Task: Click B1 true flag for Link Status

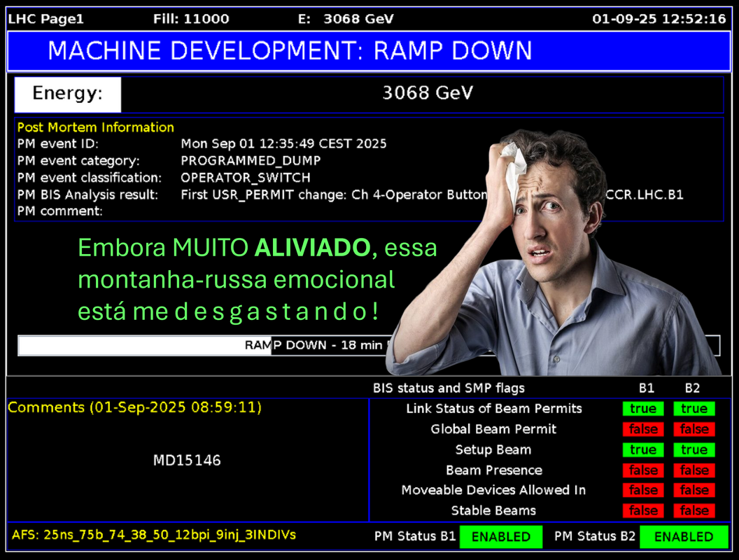Action: click(x=643, y=409)
